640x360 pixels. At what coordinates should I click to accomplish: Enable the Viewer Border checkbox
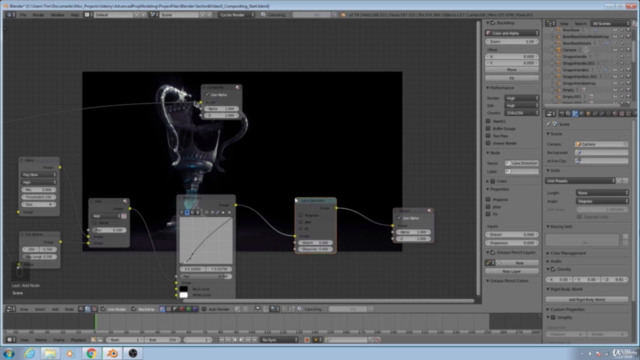point(488,143)
